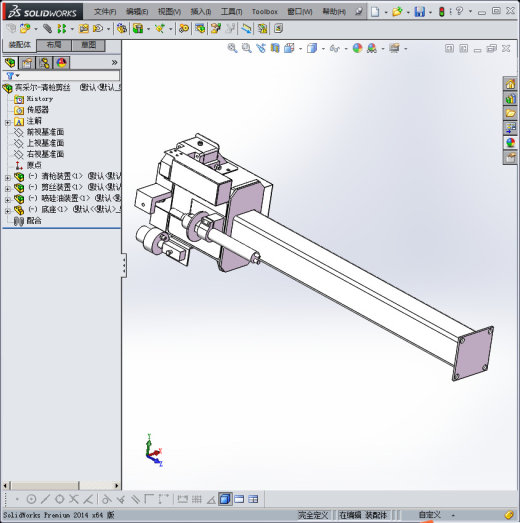The width and height of the screenshot is (520, 523).
Task: Click the New document icon
Action: tap(375, 12)
